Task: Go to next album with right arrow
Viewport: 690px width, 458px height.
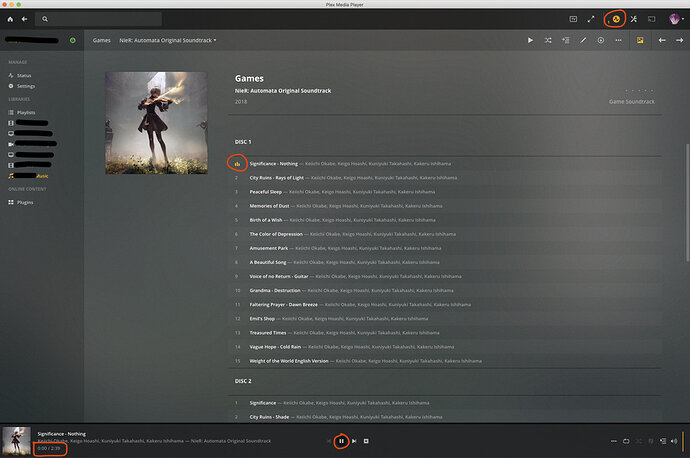Action: (x=679, y=40)
